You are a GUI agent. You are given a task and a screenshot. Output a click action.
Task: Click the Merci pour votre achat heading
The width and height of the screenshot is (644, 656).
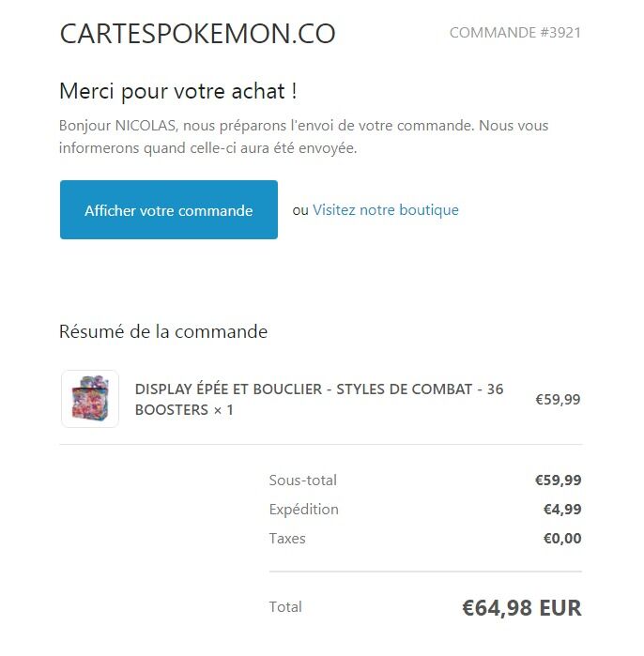tap(178, 91)
